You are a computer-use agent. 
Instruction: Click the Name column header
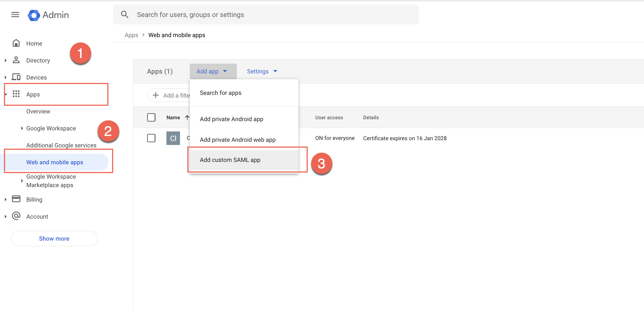tap(173, 117)
